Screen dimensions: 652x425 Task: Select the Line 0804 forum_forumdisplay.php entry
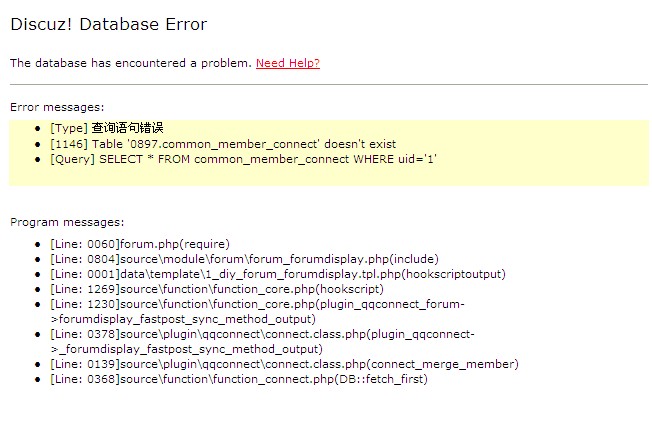click(244, 259)
